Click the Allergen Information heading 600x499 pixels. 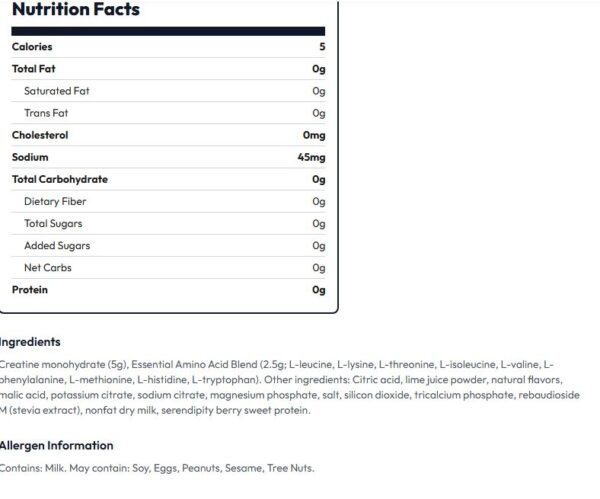click(57, 446)
